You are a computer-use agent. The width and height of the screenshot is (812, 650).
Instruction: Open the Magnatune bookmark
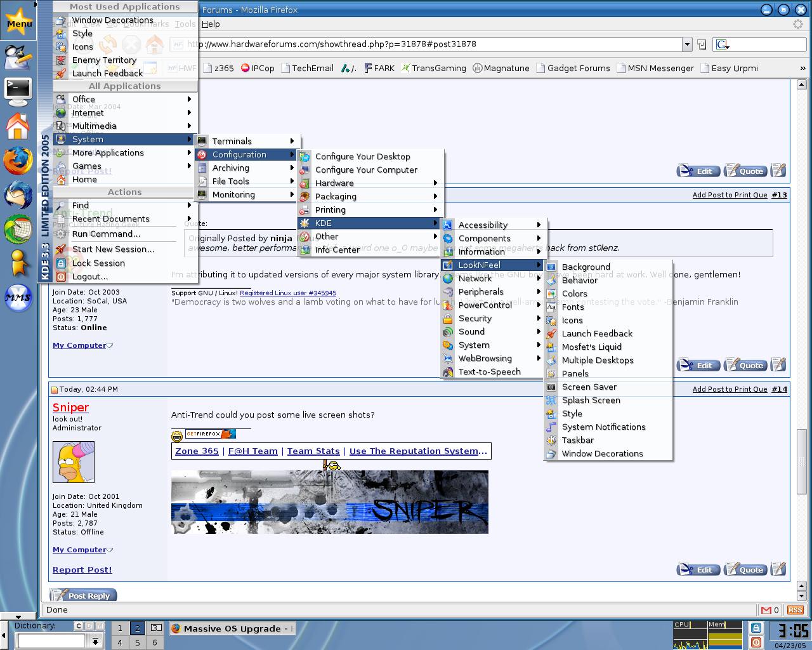pos(501,68)
